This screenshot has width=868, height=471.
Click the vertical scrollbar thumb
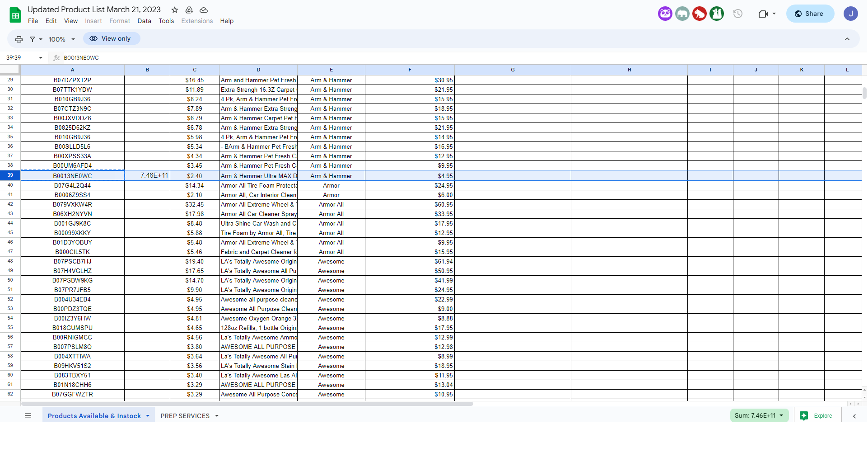pos(864,93)
